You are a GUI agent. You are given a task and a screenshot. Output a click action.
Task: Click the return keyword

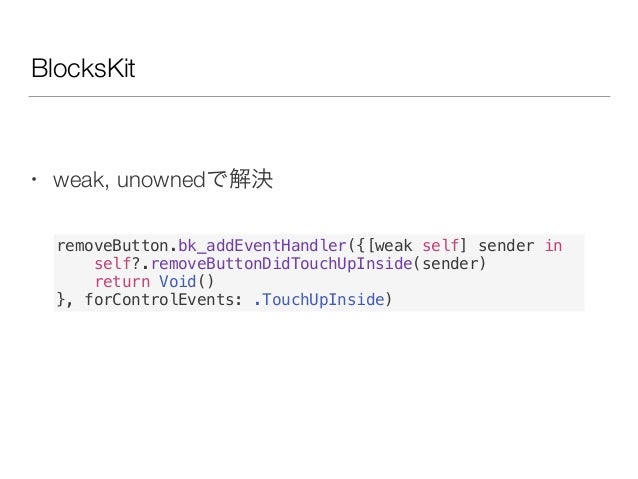click(122, 282)
